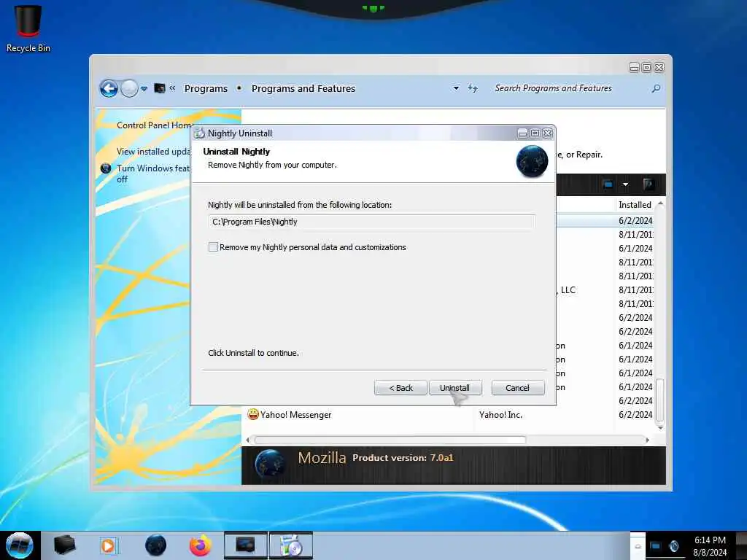The image size is (747, 560).
Task: Open the views dropdown arrow in the toolbar
Action: [x=625, y=184]
